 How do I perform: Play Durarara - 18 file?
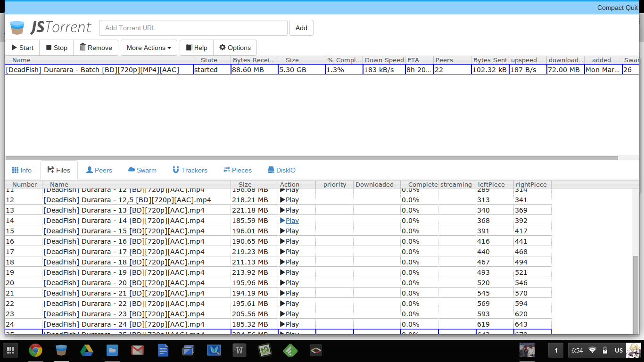pyautogui.click(x=289, y=262)
